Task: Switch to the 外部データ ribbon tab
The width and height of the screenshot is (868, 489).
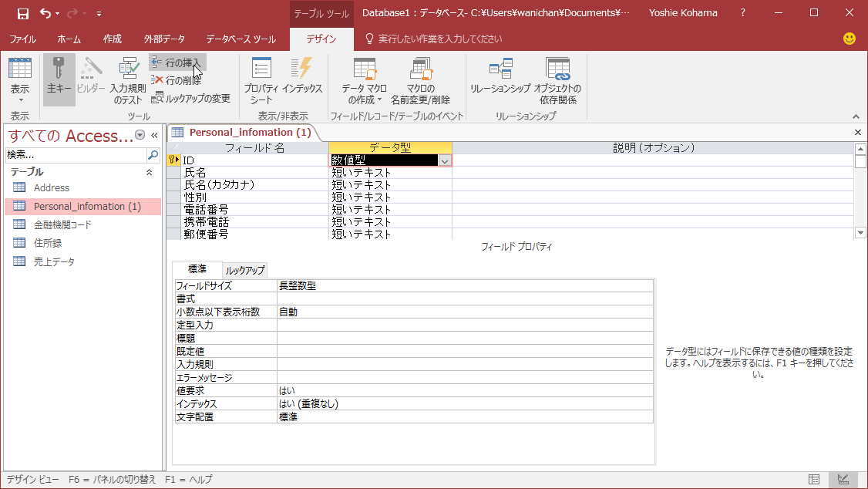Action: click(164, 39)
